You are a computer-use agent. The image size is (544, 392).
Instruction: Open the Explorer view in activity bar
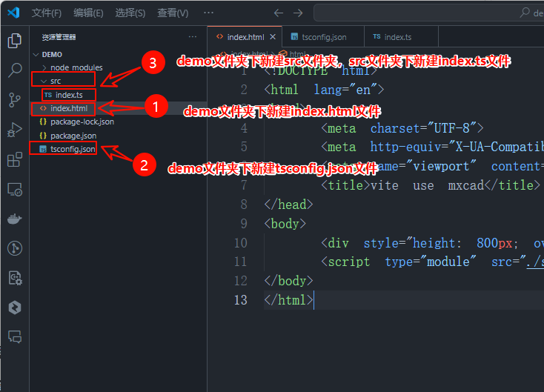tap(14, 41)
